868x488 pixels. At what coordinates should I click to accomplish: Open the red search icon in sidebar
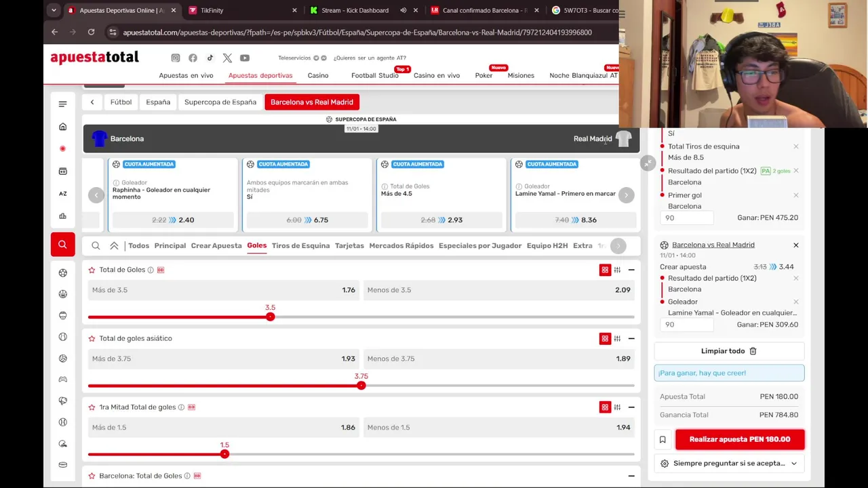coord(62,245)
